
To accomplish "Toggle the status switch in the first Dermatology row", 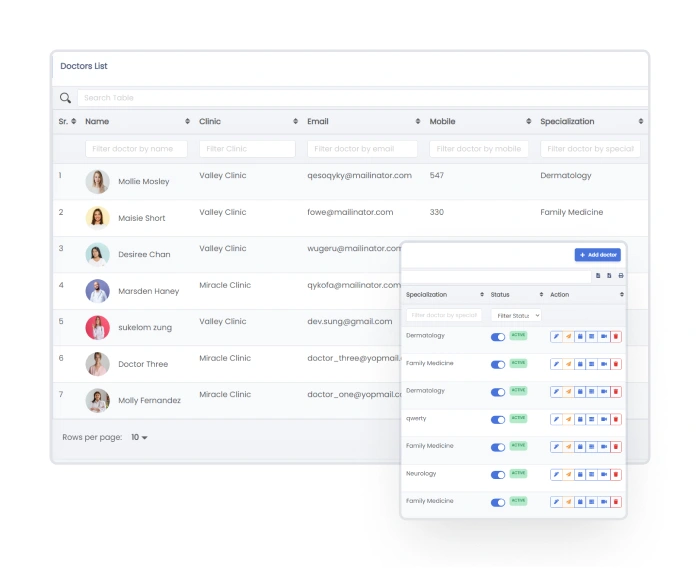I will point(498,337).
